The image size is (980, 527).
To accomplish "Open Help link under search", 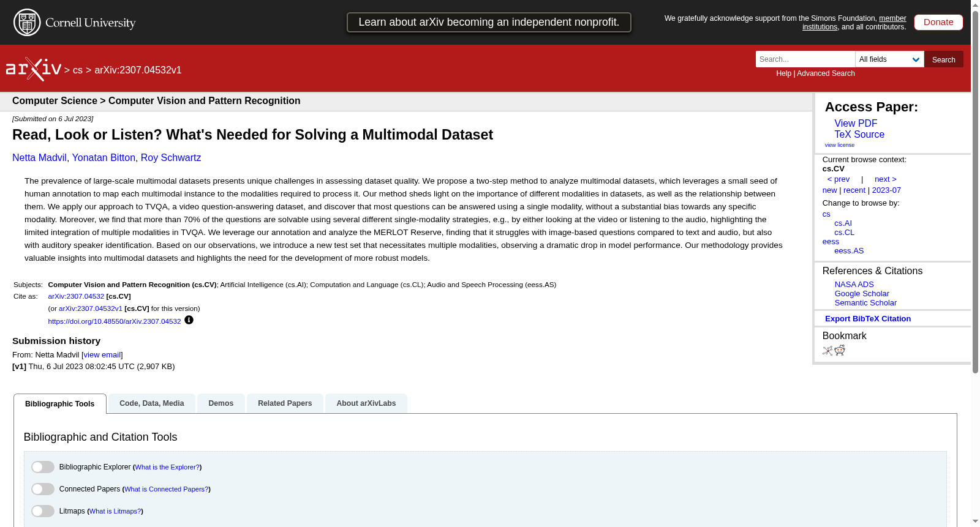I will (783, 73).
